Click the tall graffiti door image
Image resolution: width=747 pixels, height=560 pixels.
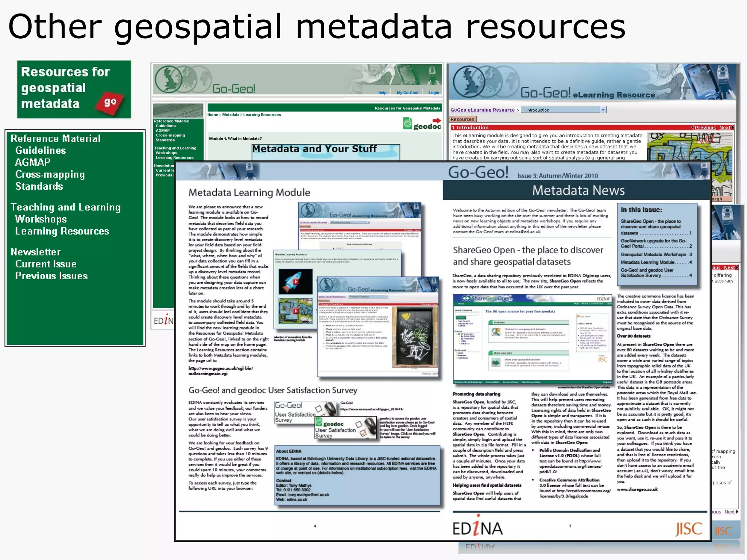click(415, 338)
